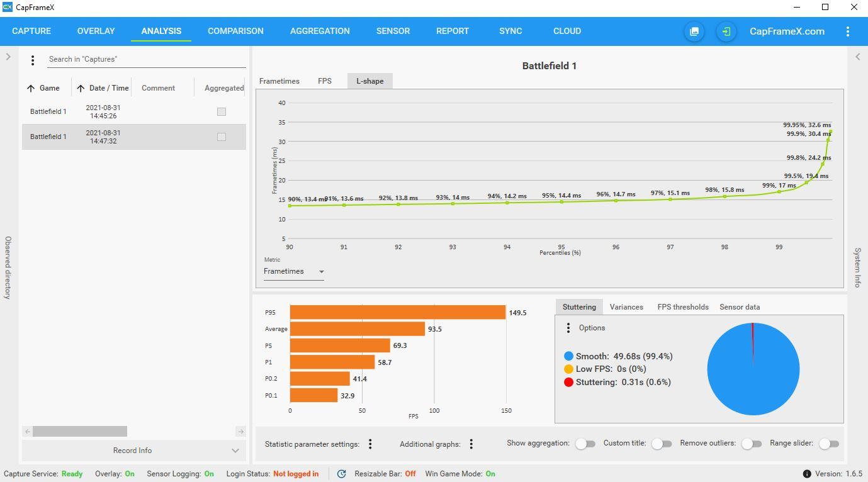Click the scrollbar left arrow in captures list
The width and height of the screenshot is (868, 482).
27,432
